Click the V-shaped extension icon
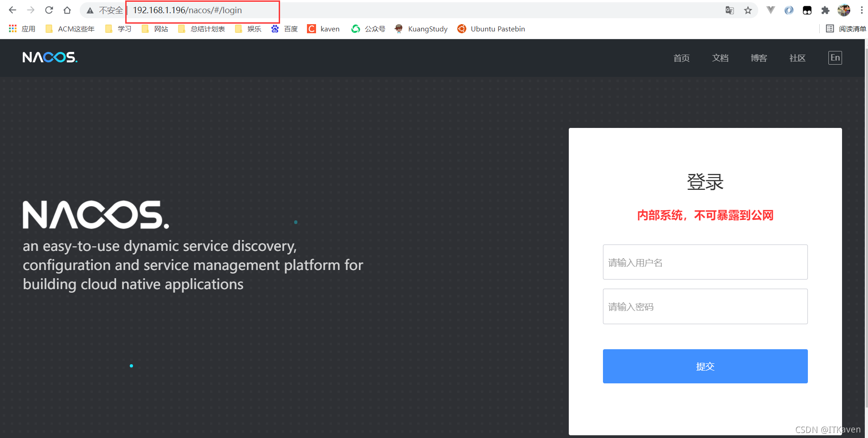 coord(771,10)
